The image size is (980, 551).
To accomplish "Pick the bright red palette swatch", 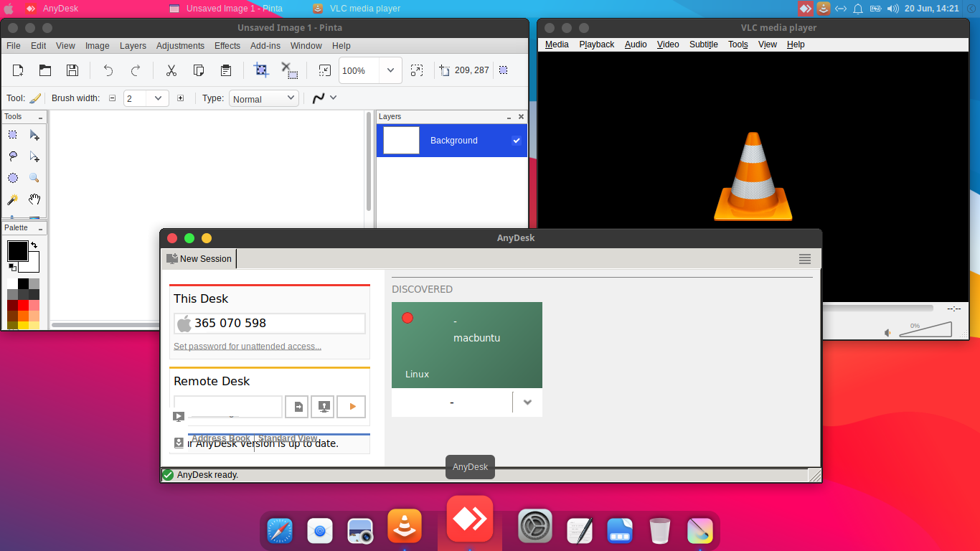I will pyautogui.click(x=23, y=305).
